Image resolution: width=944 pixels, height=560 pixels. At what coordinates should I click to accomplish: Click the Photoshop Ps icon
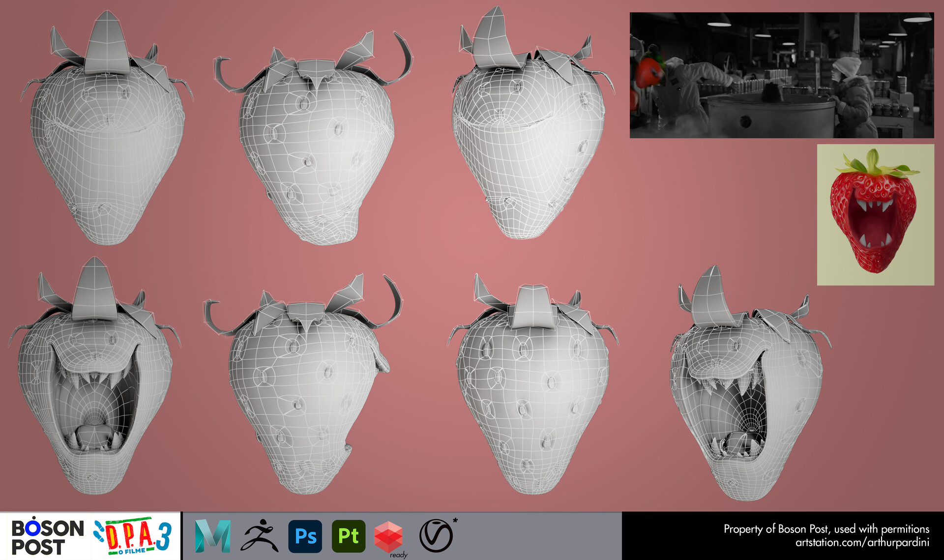pyautogui.click(x=305, y=536)
